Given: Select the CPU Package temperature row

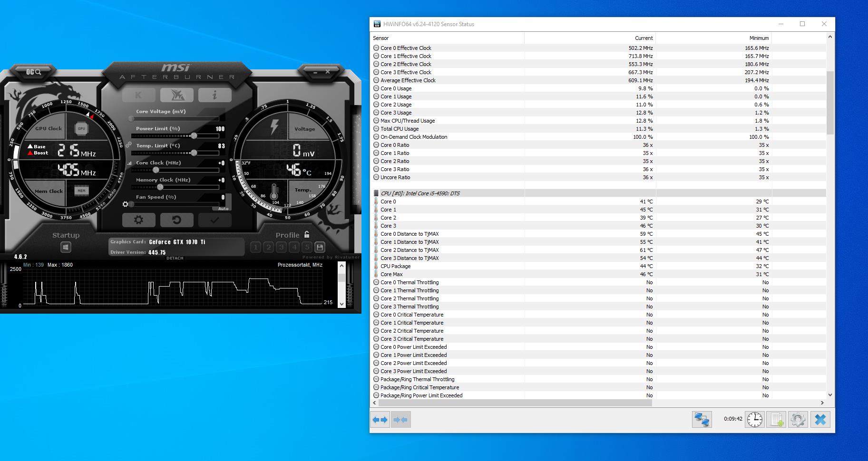Looking at the screenshot, I should [598, 266].
